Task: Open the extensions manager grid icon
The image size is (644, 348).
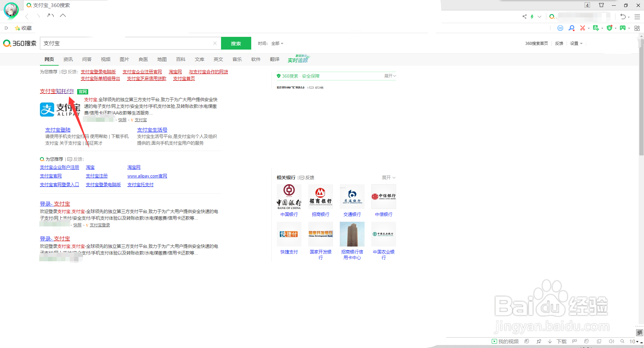Action: (x=637, y=28)
